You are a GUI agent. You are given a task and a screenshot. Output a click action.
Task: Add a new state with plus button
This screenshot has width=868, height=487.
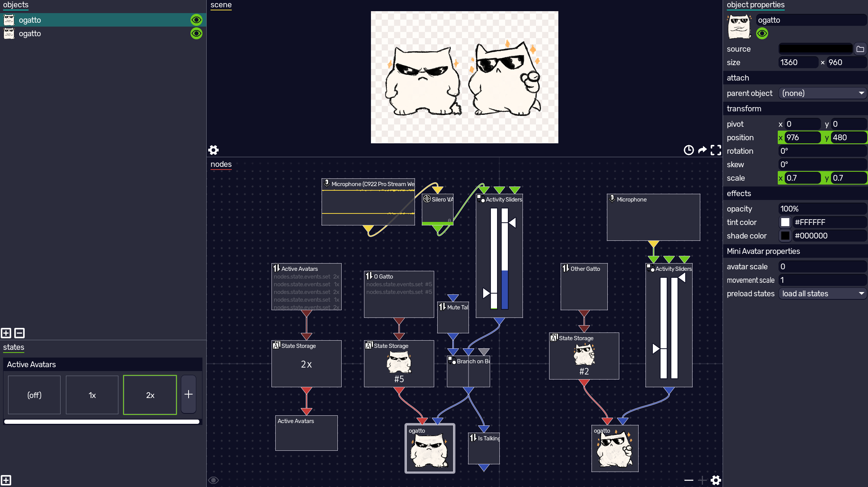click(x=189, y=395)
